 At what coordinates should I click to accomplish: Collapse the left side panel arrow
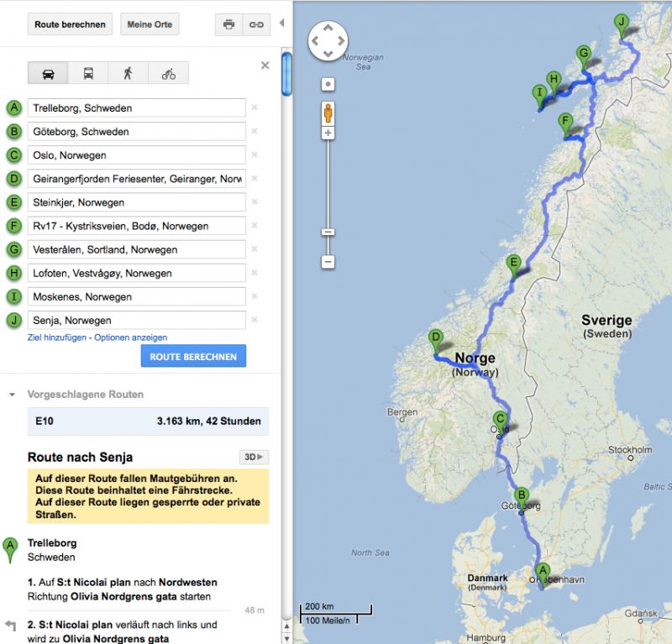(x=281, y=23)
